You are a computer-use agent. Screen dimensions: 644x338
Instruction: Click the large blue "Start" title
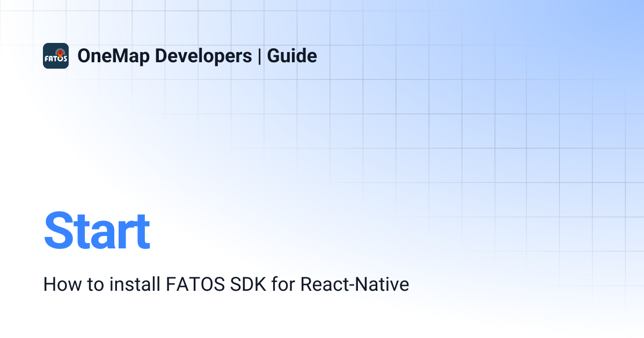click(x=97, y=231)
